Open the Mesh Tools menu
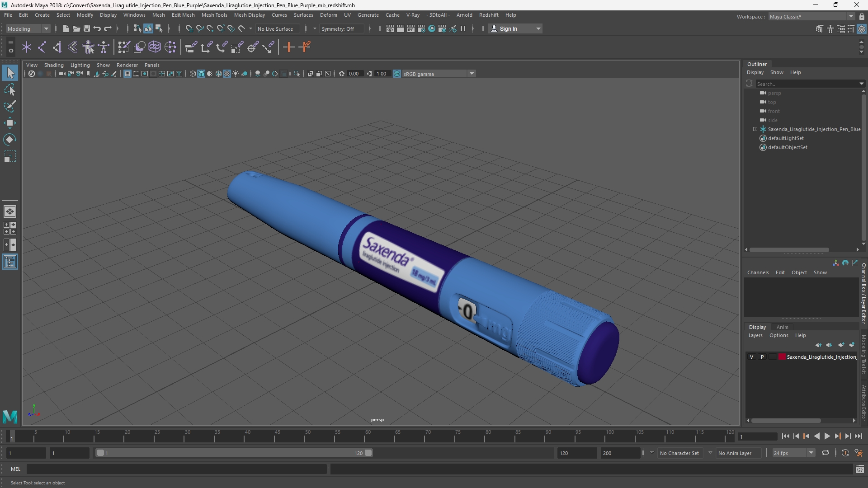 pyautogui.click(x=214, y=15)
